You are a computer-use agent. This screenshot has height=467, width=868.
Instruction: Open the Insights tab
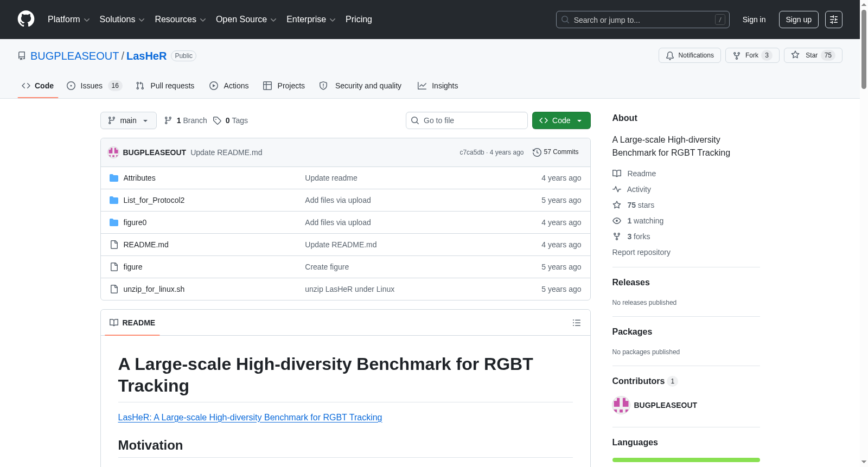[x=438, y=86]
